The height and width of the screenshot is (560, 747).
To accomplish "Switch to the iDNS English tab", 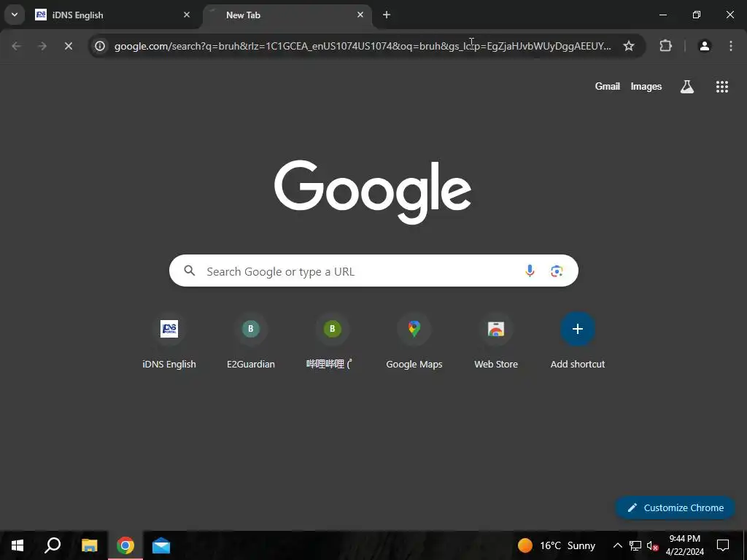I will tap(113, 15).
